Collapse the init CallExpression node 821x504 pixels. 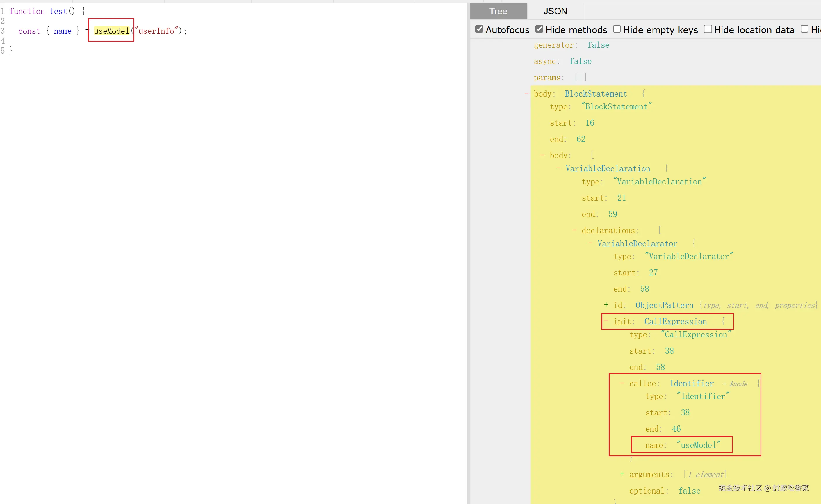pos(606,321)
